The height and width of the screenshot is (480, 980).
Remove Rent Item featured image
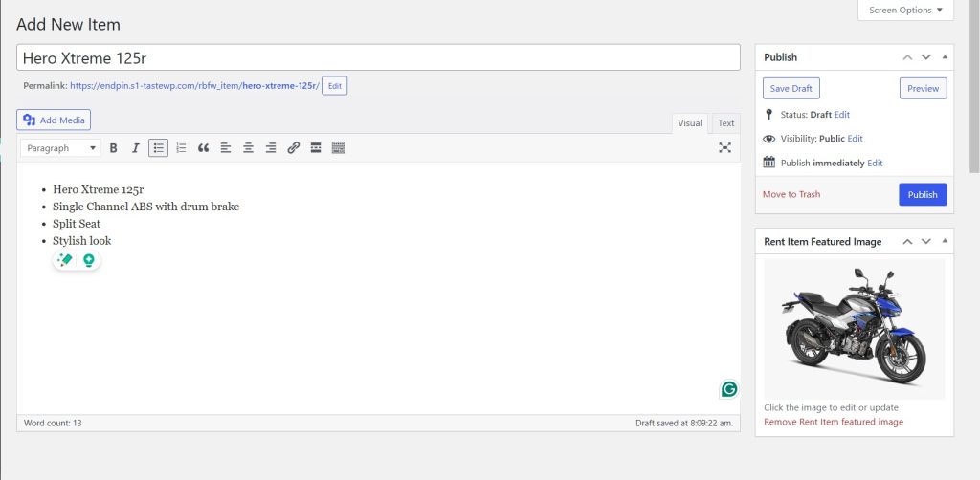click(x=833, y=422)
